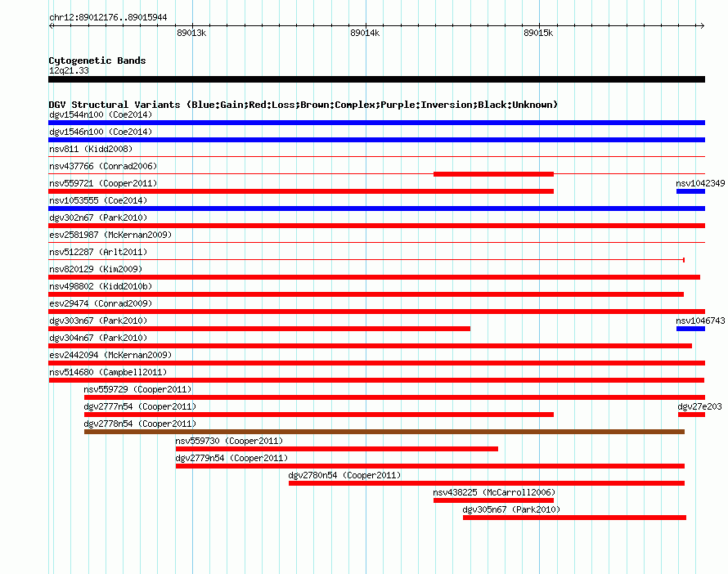Select nsv820129 (Kim2009) variant label
Screen dimensions: 728x574
[x=96, y=269]
